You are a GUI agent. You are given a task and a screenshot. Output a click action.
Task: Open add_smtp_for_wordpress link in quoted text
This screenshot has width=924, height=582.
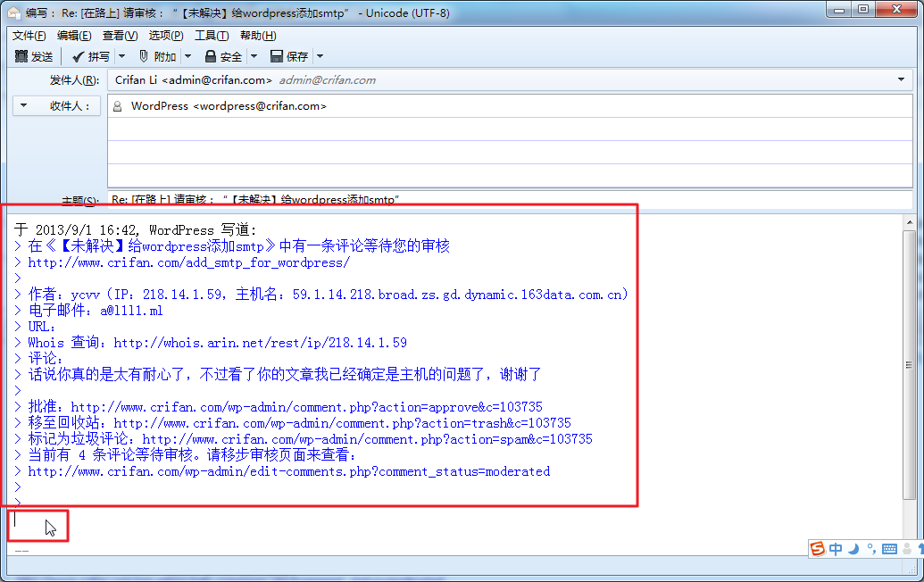click(188, 262)
